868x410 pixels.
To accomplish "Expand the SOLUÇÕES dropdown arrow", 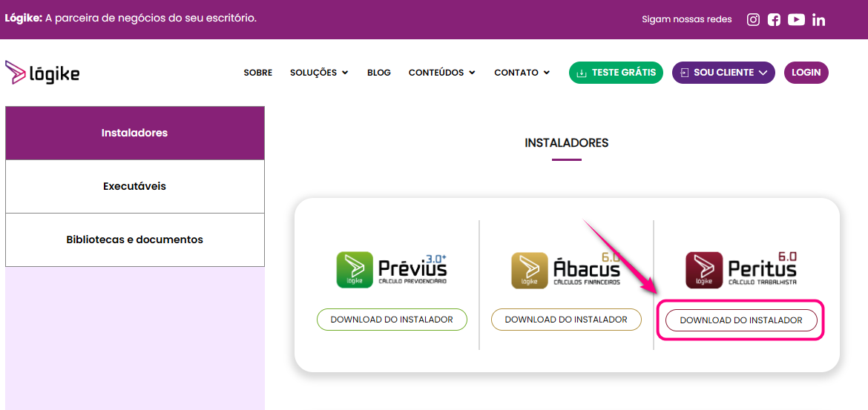I will (345, 73).
